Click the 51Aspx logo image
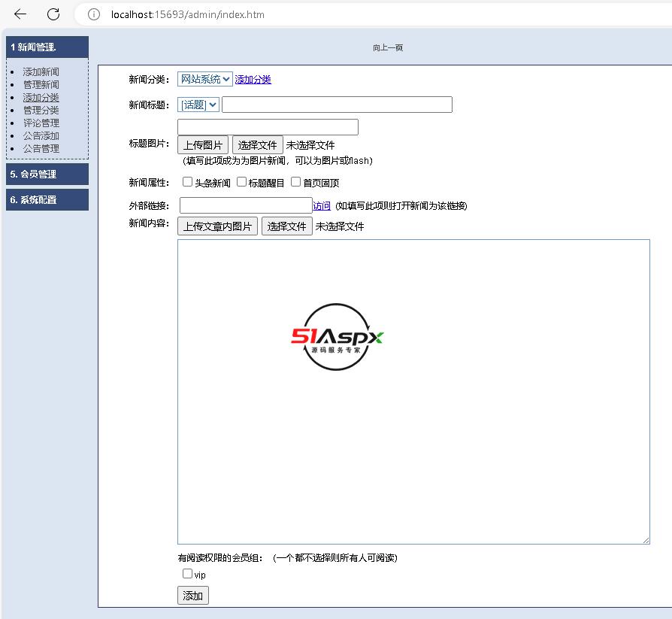The image size is (672, 619). point(337,337)
